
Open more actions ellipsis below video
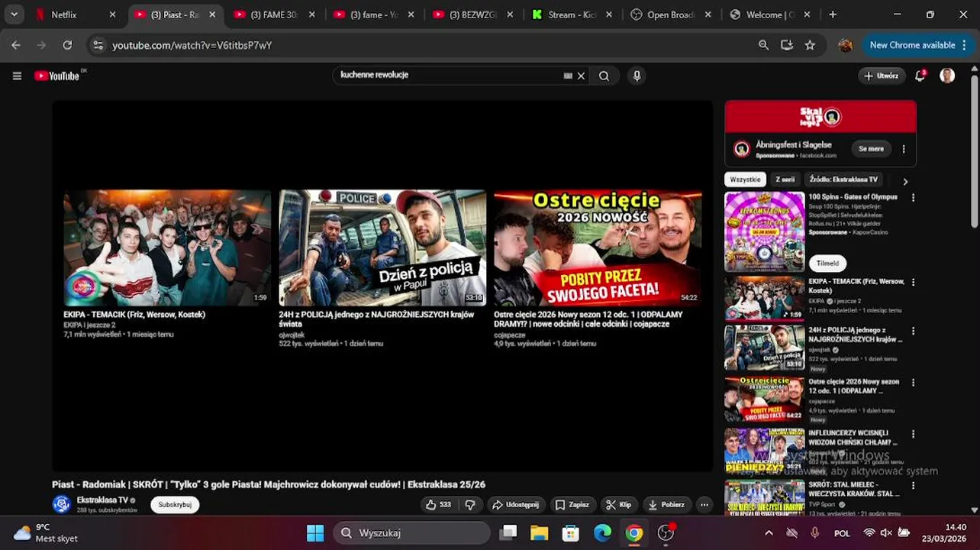coord(704,504)
